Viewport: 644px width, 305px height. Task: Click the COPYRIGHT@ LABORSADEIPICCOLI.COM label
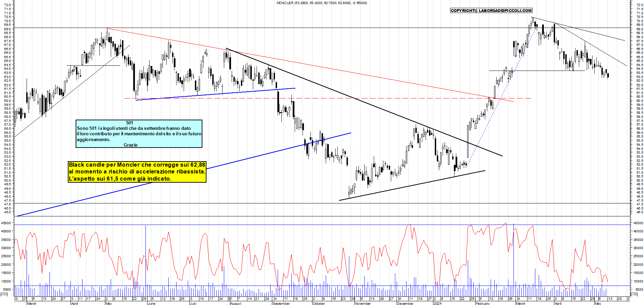[491, 11]
